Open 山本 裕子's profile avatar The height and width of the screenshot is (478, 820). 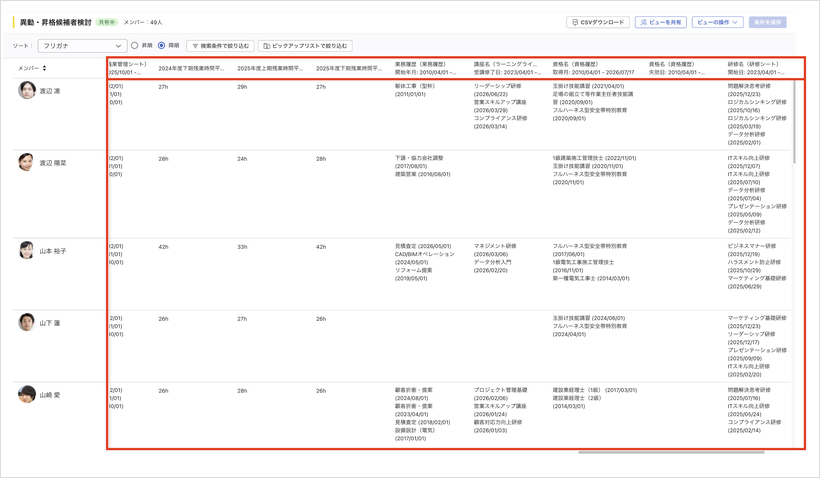pyautogui.click(x=27, y=250)
